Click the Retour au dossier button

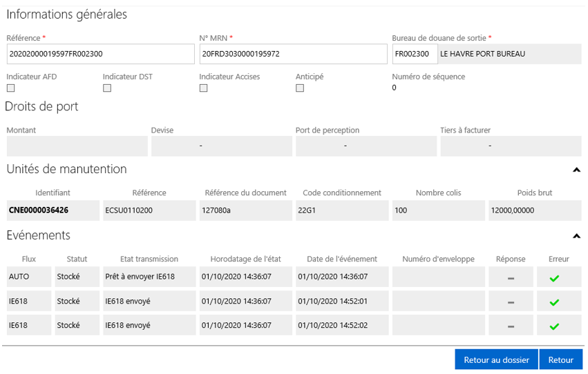click(496, 360)
